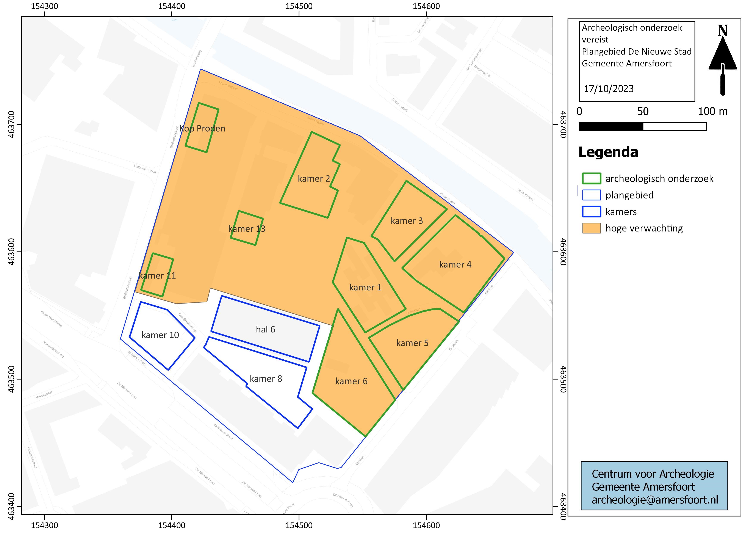This screenshot has width=756, height=535.
Task: Click the archeologie@amersfoort.nl email address
Action: [x=655, y=500]
